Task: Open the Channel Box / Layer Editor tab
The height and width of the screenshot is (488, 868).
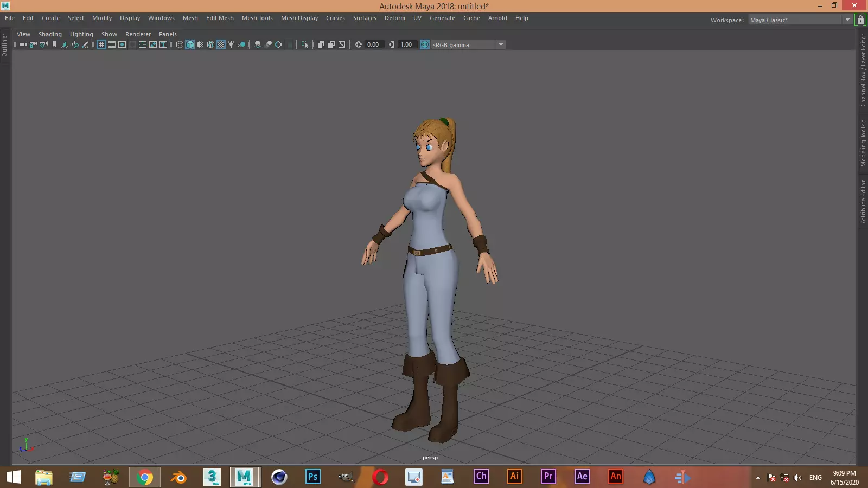Action: click(x=863, y=70)
